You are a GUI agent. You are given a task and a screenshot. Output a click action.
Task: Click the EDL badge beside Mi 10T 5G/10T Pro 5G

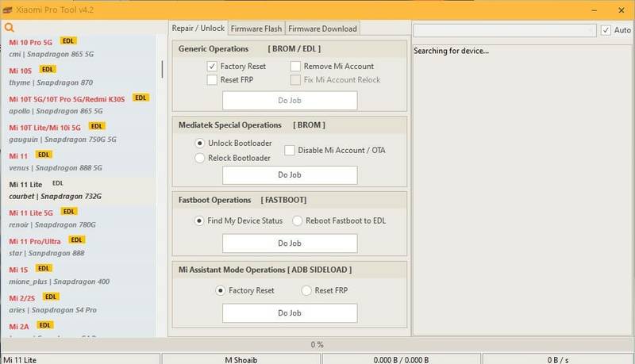coord(140,98)
